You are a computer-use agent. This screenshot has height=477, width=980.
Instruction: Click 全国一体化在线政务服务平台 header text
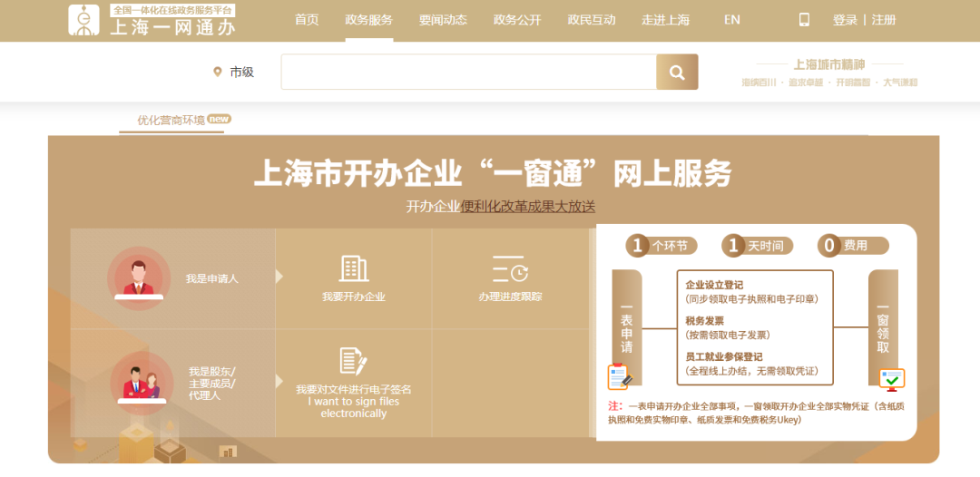[172, 10]
